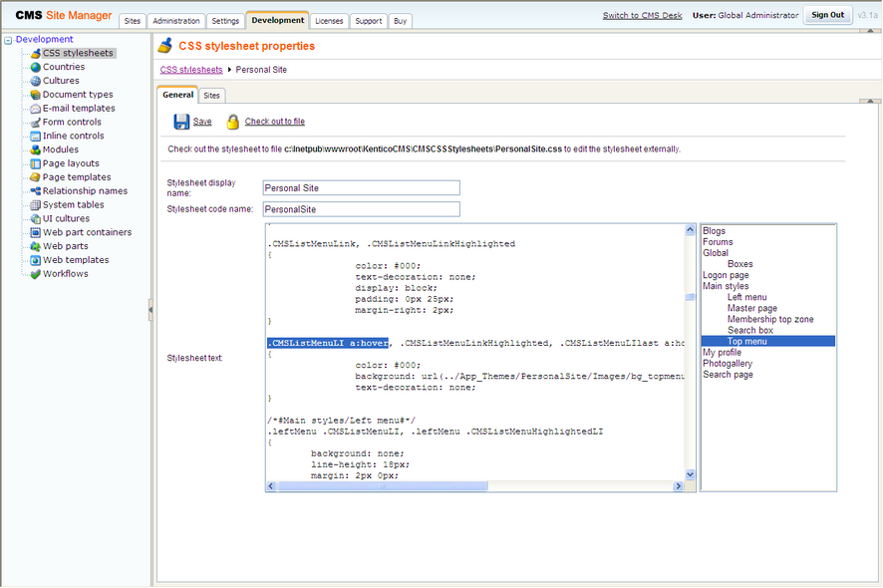Click the brush icon beside page title
Image resolution: width=883 pixels, height=588 pixels.
165,45
